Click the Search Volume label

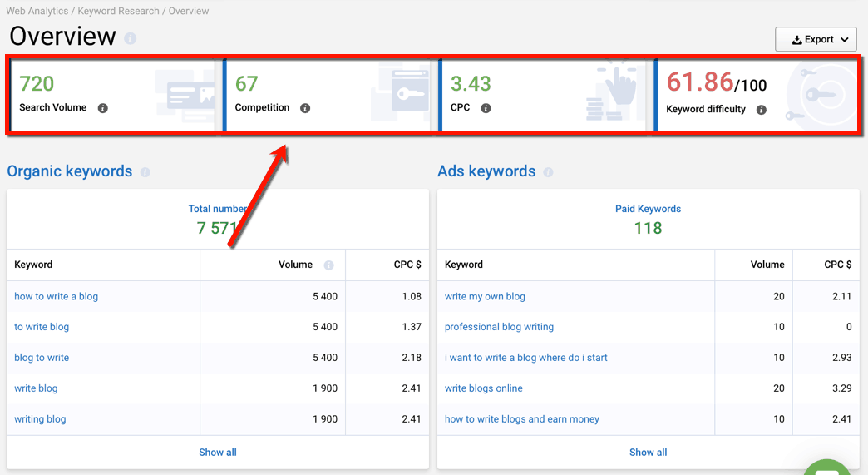(x=53, y=107)
